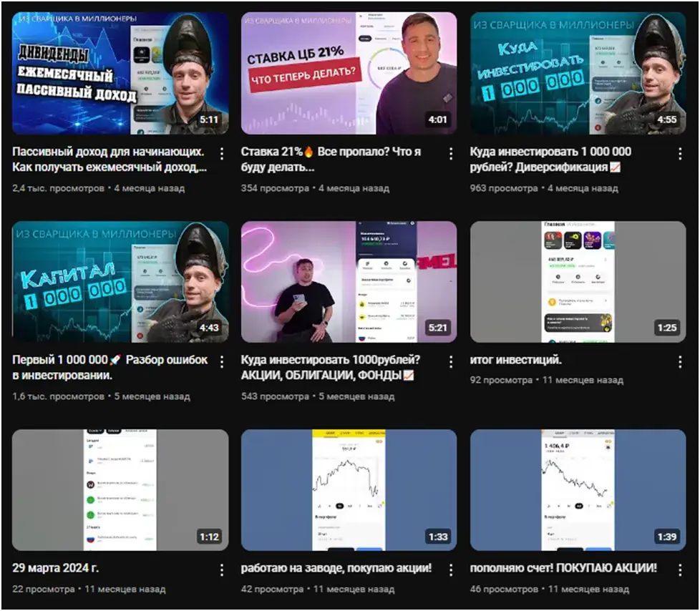Open the title 'пополняю счет! ПОКУПАЮ АКЦИИ!'

tap(563, 568)
